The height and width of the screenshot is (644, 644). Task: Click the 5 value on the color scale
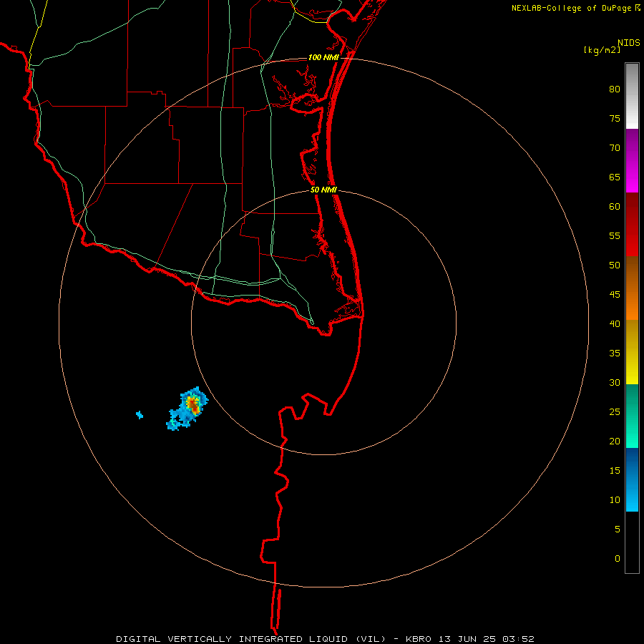pos(618,530)
